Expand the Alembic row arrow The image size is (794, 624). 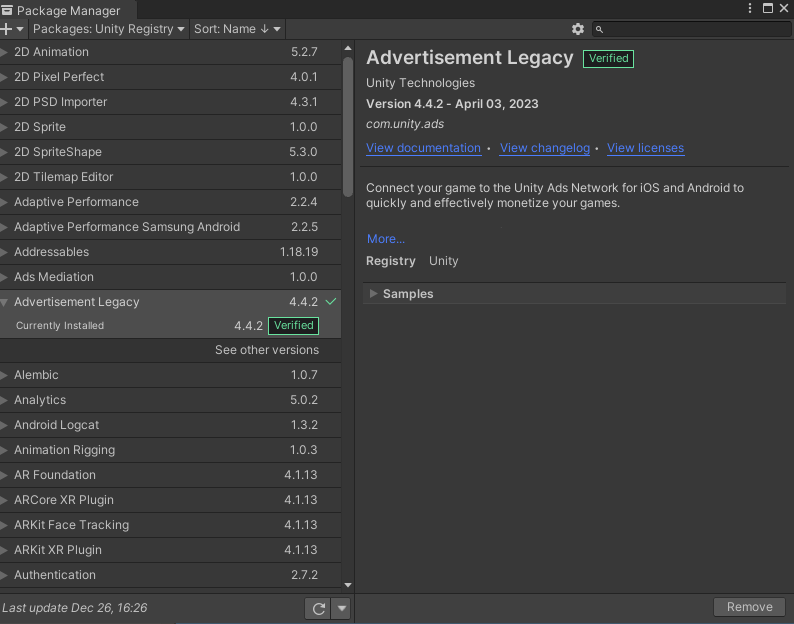[4, 375]
